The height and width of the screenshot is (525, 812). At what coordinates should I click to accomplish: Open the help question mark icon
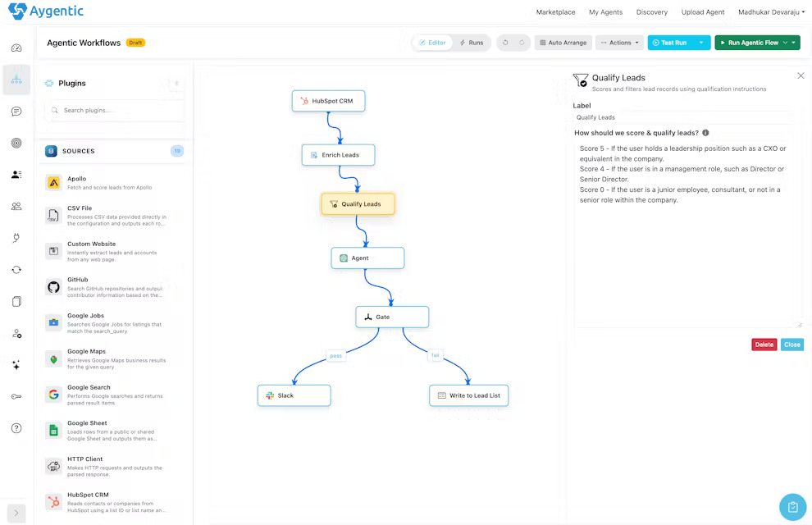pos(16,428)
